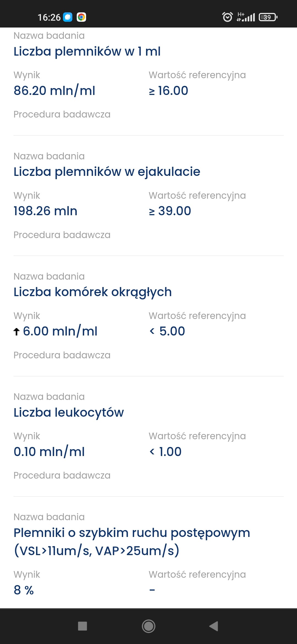Select the Liczba plemników w 1 ml heading
The width and height of the screenshot is (297, 644).
pos(87,51)
